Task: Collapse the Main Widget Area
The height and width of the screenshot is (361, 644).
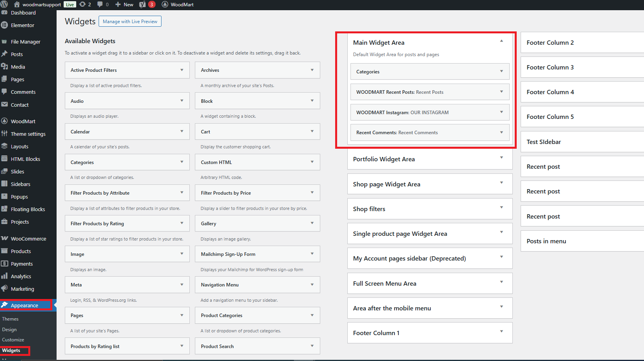Action: click(x=501, y=41)
